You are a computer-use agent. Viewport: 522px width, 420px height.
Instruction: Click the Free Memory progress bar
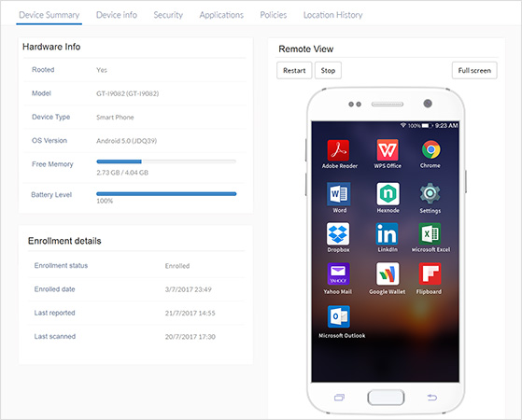(166, 161)
